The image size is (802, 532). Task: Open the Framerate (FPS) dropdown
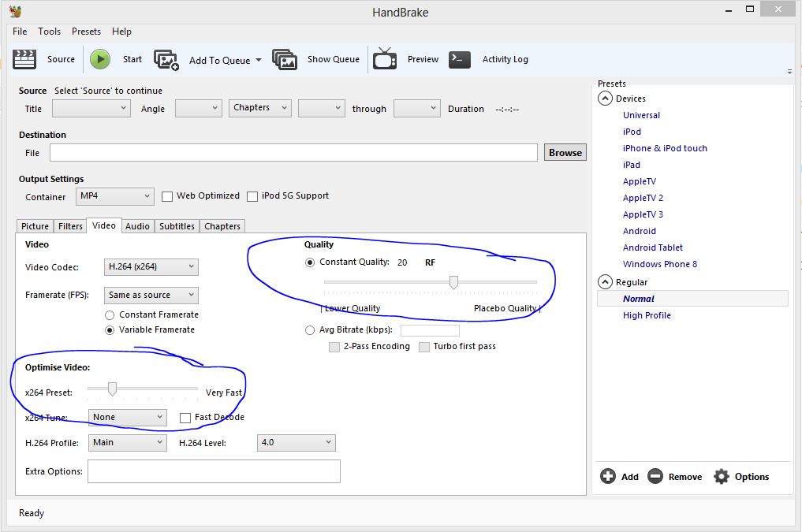click(x=151, y=296)
